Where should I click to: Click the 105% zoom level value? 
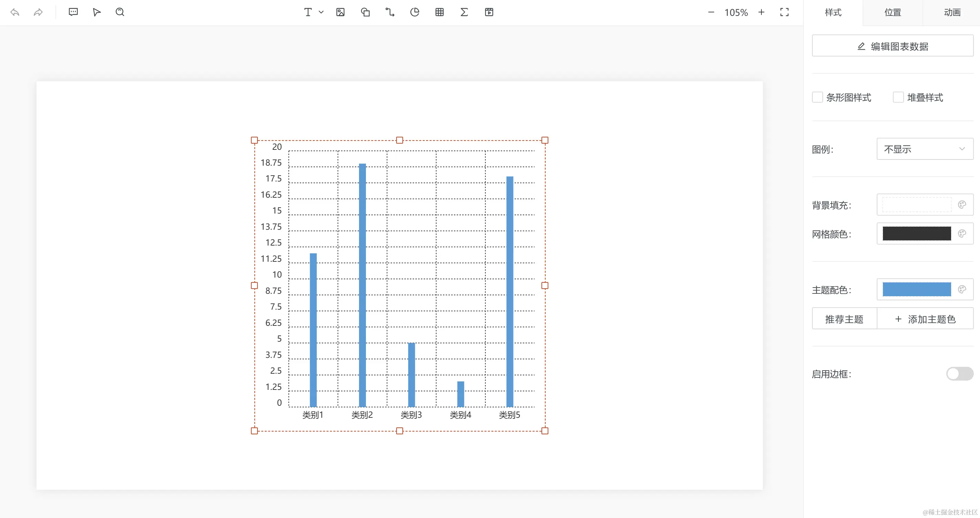coord(736,12)
